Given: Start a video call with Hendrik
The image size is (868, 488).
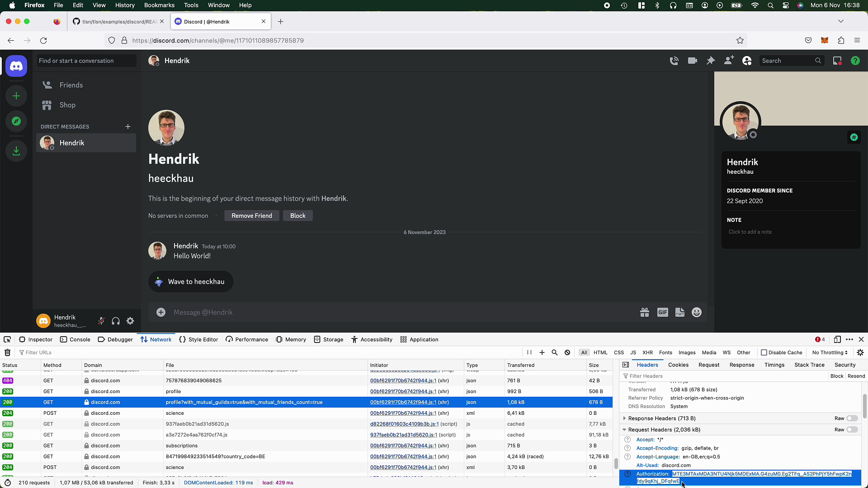Looking at the screenshot, I should 692,60.
